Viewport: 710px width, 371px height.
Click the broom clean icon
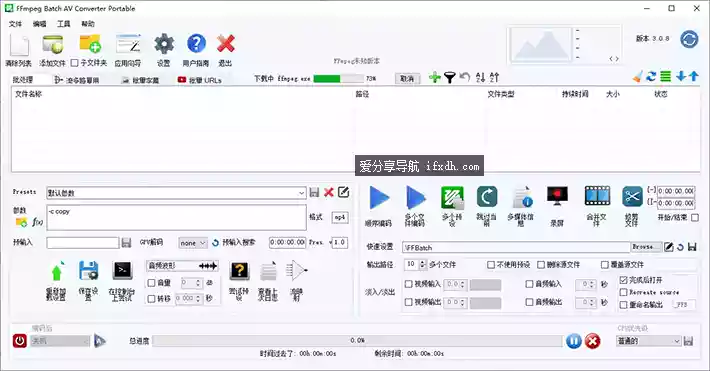(x=638, y=77)
